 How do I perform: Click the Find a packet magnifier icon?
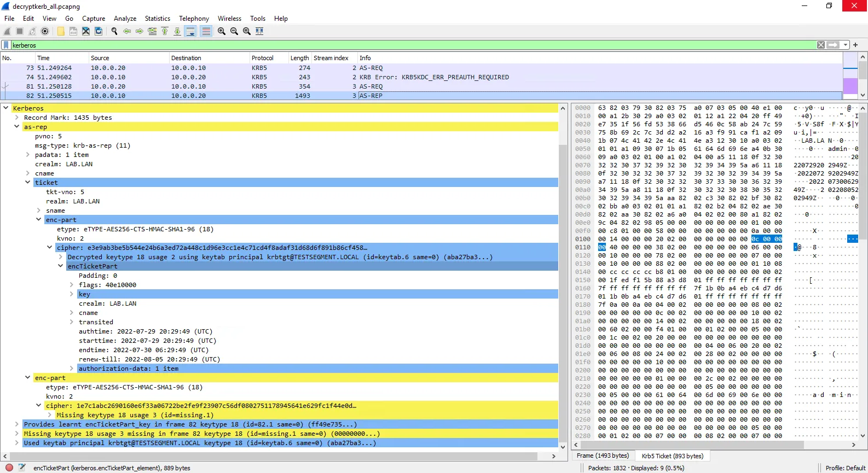[x=114, y=31]
